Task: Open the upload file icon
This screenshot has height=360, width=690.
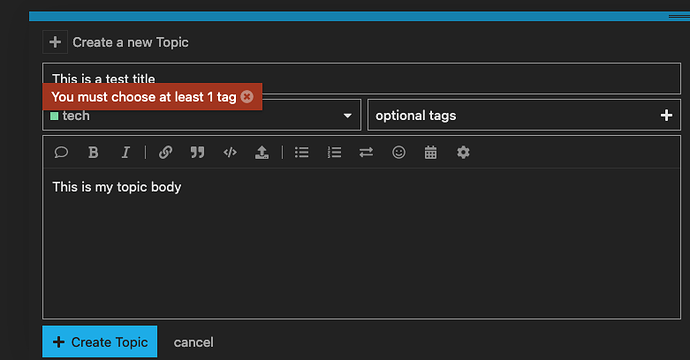Action: coord(262,152)
